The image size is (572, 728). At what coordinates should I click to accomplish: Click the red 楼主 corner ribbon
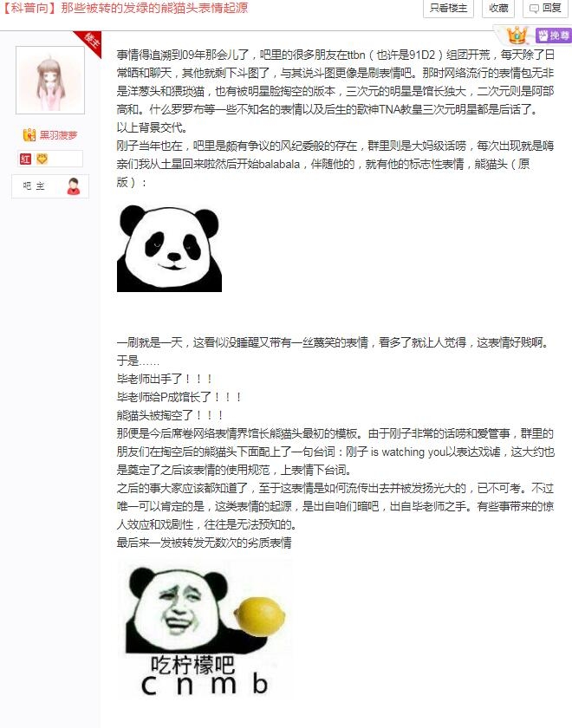tap(88, 42)
